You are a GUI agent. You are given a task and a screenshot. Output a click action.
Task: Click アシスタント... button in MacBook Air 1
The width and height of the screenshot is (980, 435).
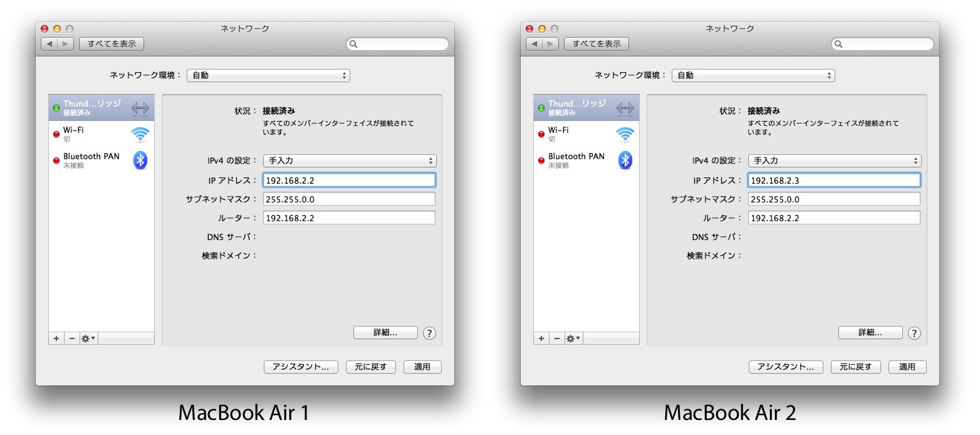point(301,367)
